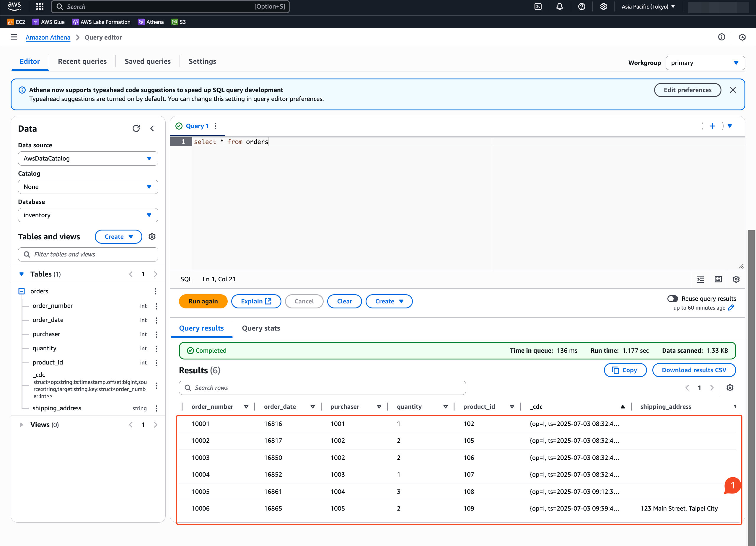The height and width of the screenshot is (546, 756).
Task: Copy the query results
Action: pyautogui.click(x=625, y=370)
